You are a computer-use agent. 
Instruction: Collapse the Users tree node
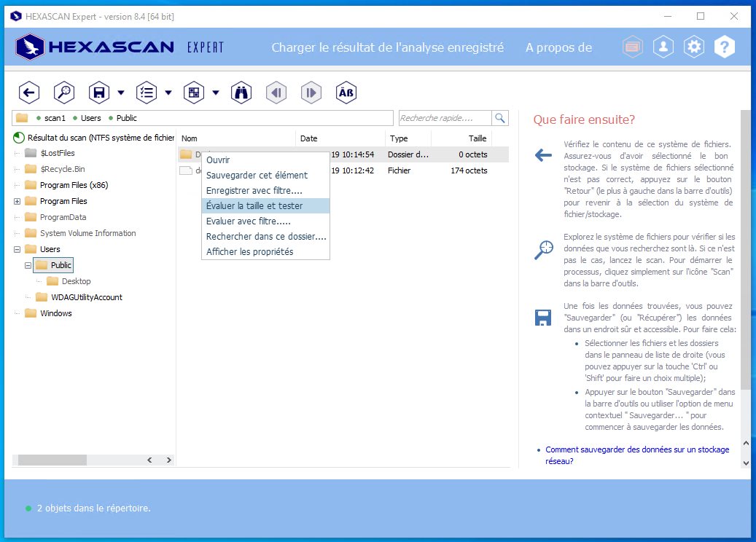(x=17, y=250)
